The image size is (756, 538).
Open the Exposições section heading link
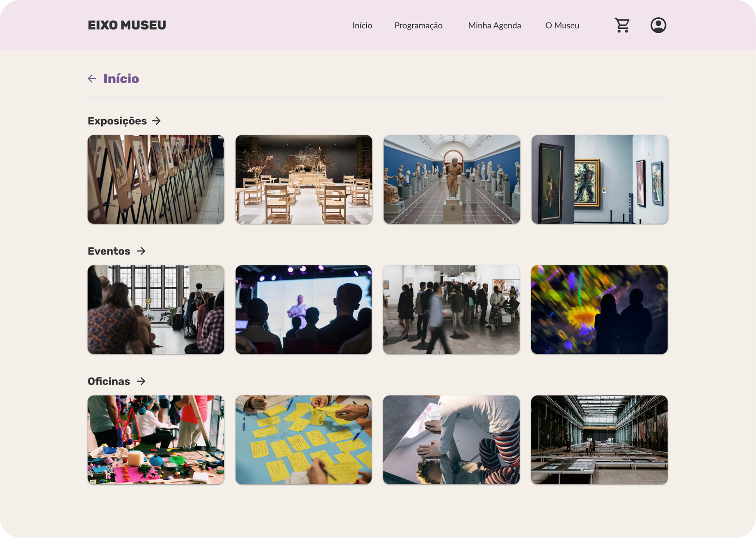[x=117, y=121]
